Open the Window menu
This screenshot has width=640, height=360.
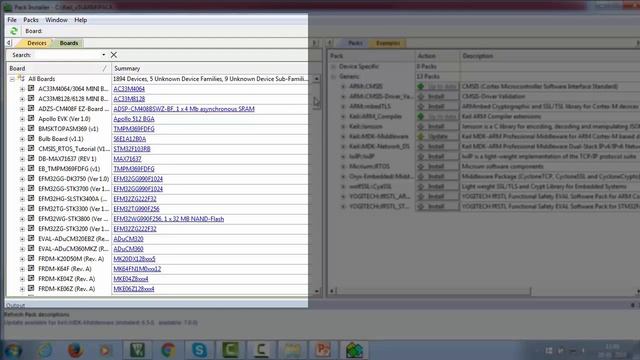(56, 20)
